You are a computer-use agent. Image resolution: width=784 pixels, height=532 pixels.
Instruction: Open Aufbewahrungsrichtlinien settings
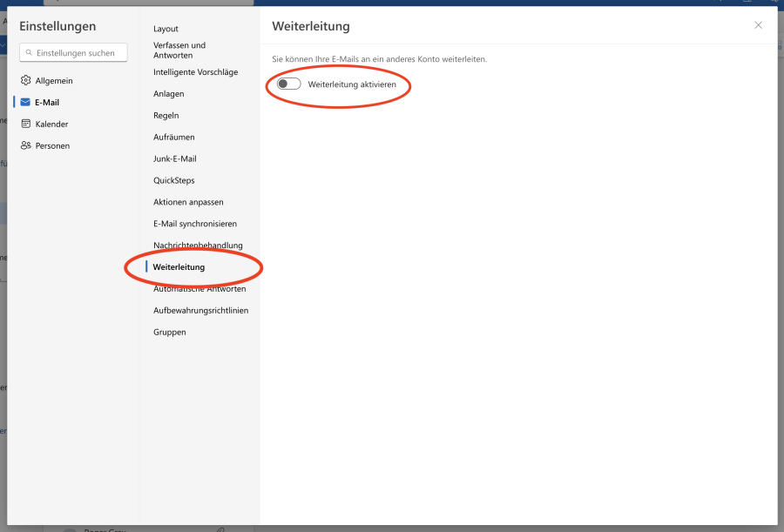point(200,310)
